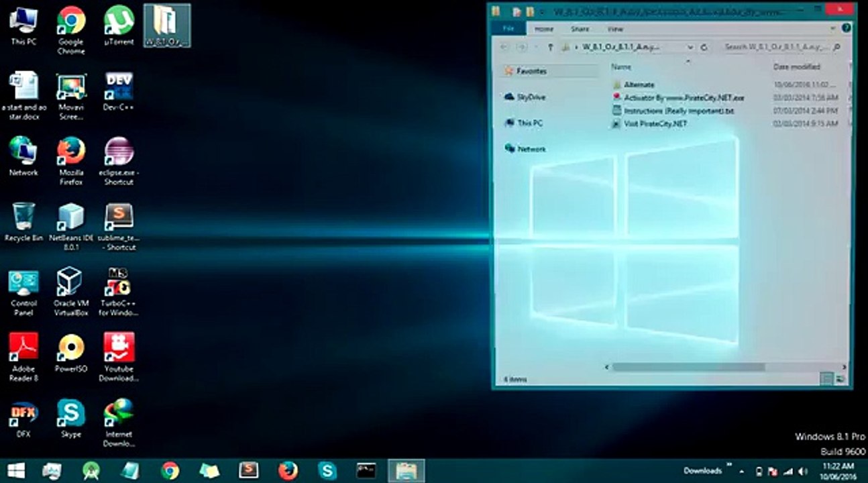This screenshot has height=483, width=868.
Task: Open the Downloads toolbar on taskbar
Action: click(x=702, y=471)
